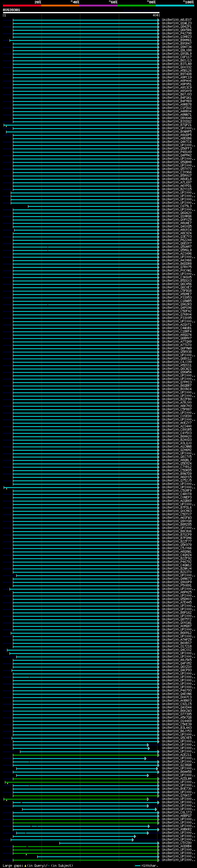The height and width of the screenshot is (868, 197).
Task: Select hit UniRef100_A2DLW4
Action: (176, 778)
